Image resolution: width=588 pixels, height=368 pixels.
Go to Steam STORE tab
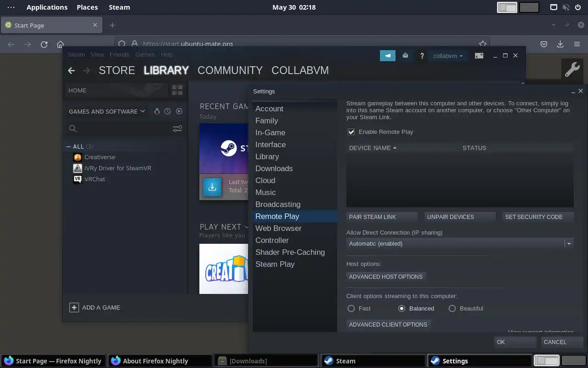117,70
